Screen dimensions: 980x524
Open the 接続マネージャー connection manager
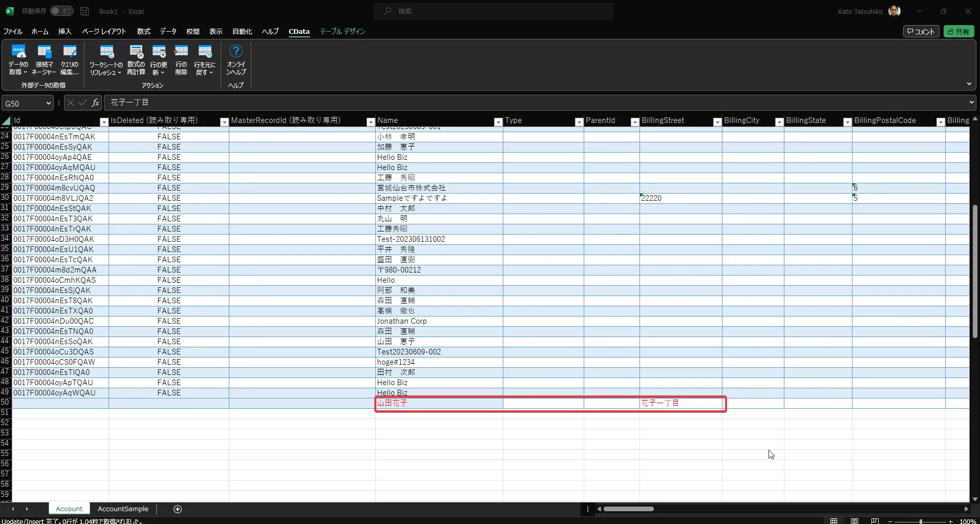tap(44, 59)
